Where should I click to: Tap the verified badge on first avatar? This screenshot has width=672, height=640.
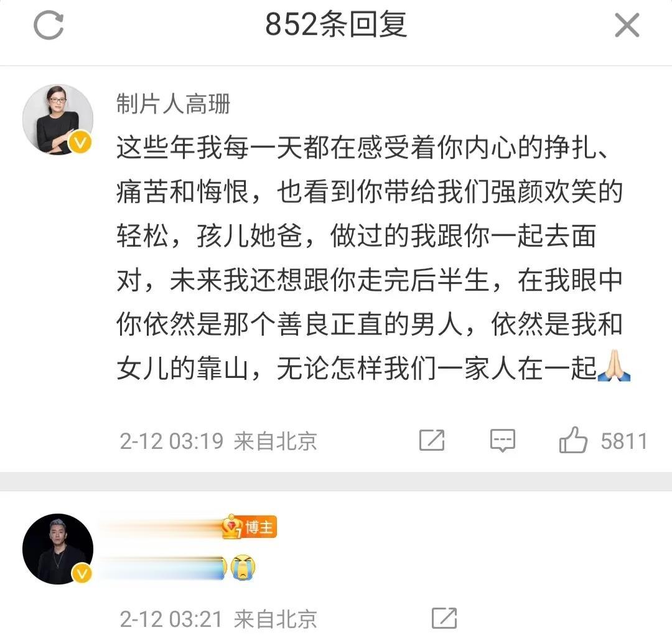tap(80, 142)
